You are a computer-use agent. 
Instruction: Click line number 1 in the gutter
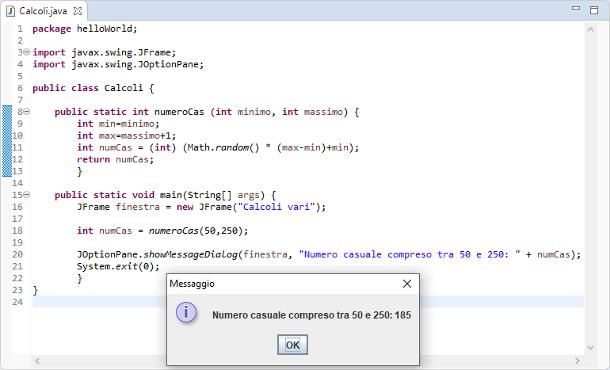coord(20,29)
